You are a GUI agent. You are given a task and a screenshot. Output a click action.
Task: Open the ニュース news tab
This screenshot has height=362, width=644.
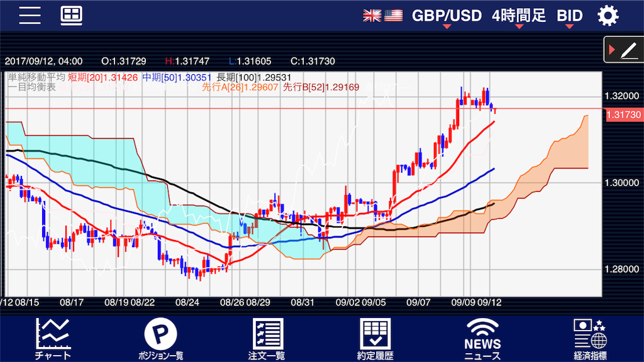(x=482, y=339)
